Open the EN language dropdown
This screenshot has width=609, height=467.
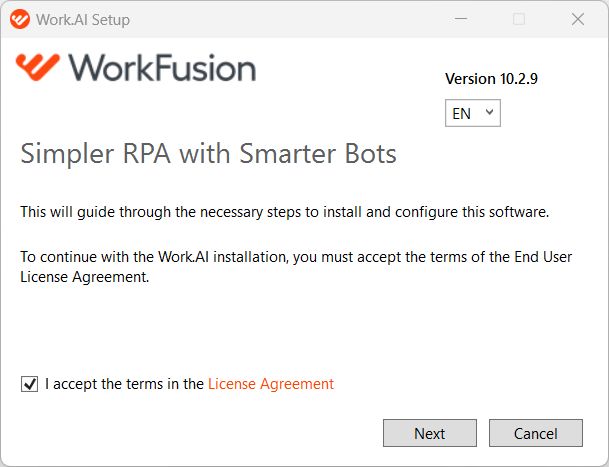coord(473,113)
